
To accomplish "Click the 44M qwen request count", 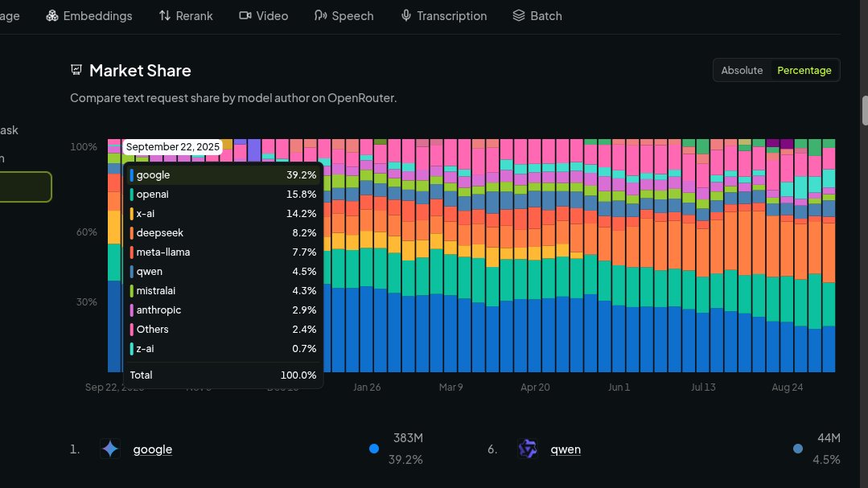I will [829, 438].
